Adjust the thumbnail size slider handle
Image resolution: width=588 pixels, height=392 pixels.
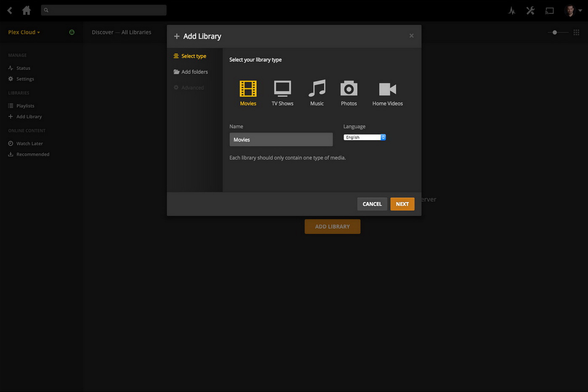pos(554,32)
